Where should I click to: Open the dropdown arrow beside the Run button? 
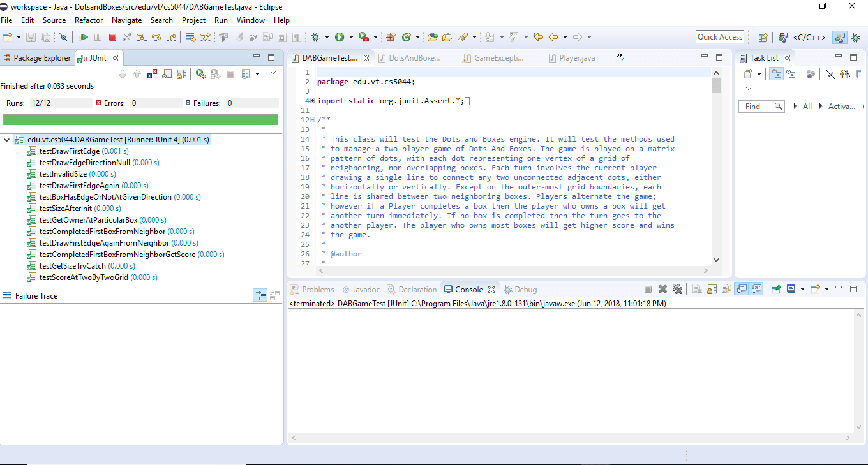point(351,37)
